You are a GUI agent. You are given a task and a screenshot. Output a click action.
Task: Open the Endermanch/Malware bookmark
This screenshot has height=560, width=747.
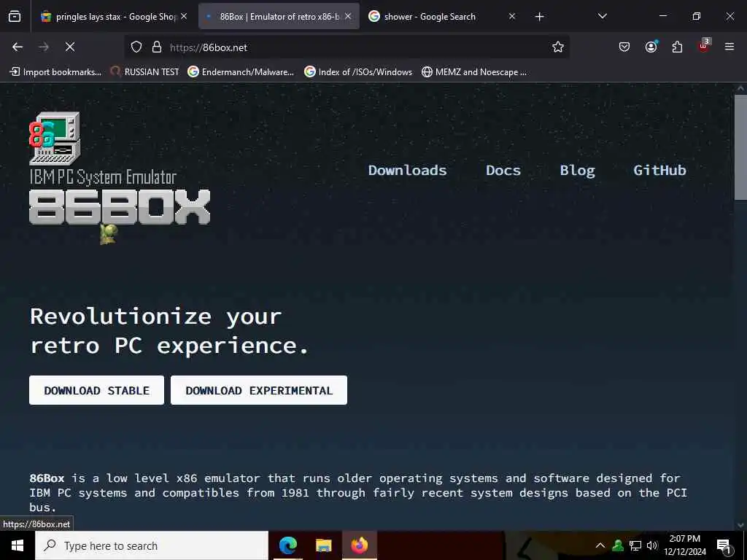point(241,72)
